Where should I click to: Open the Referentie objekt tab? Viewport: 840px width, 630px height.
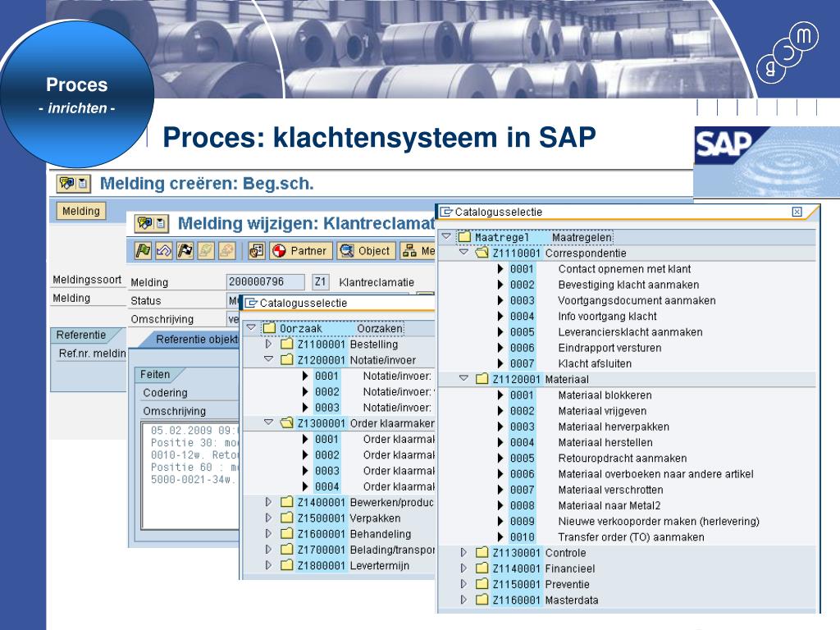click(190, 339)
